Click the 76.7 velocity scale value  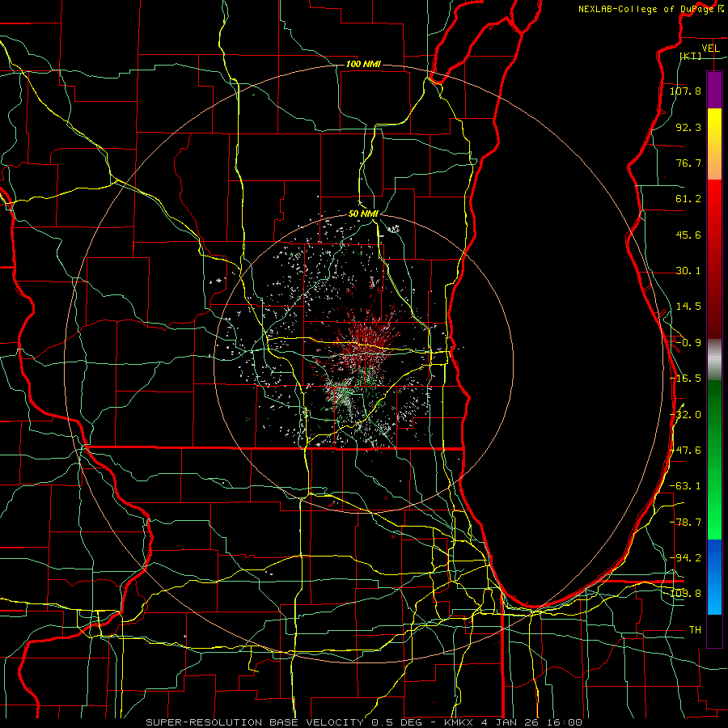pyautogui.click(x=688, y=163)
